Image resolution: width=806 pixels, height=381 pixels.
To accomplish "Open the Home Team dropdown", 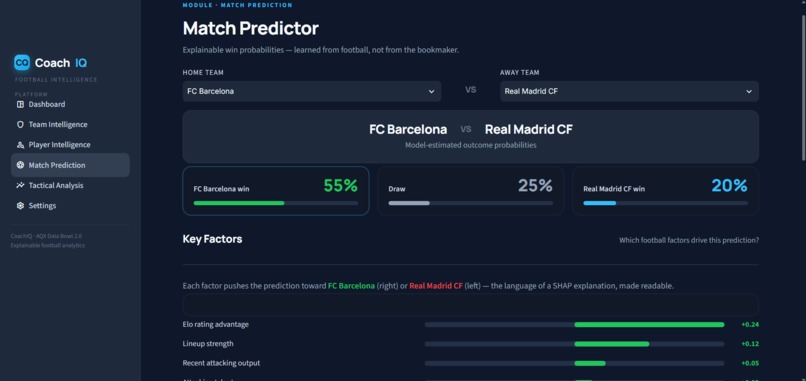I will coord(312,91).
